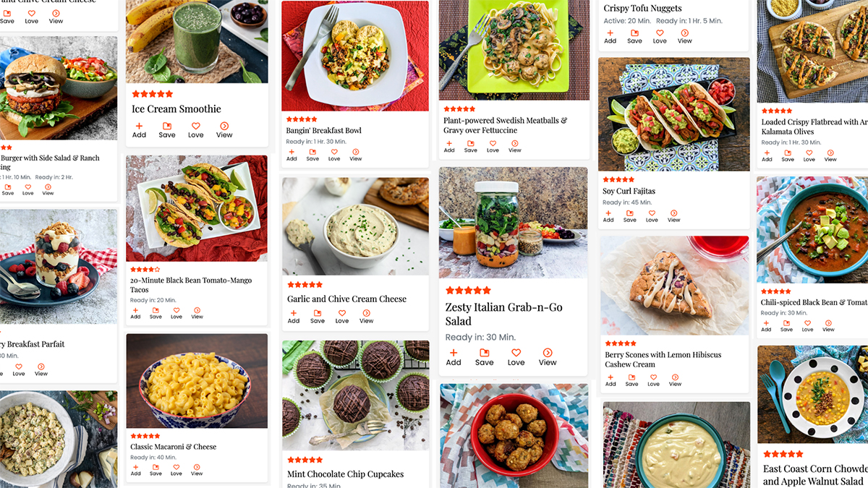Screen dimensions: 868x488
Task: Love Classic Macaroni & Cheese recipe
Action: tap(176, 470)
